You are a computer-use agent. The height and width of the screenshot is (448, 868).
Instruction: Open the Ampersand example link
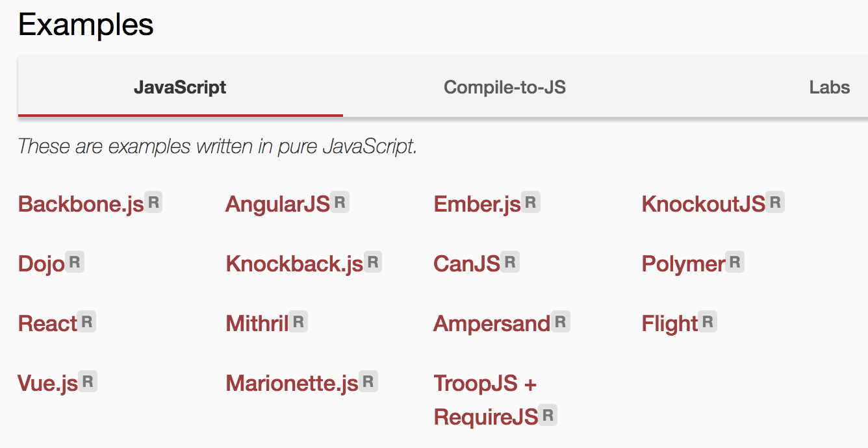point(492,323)
